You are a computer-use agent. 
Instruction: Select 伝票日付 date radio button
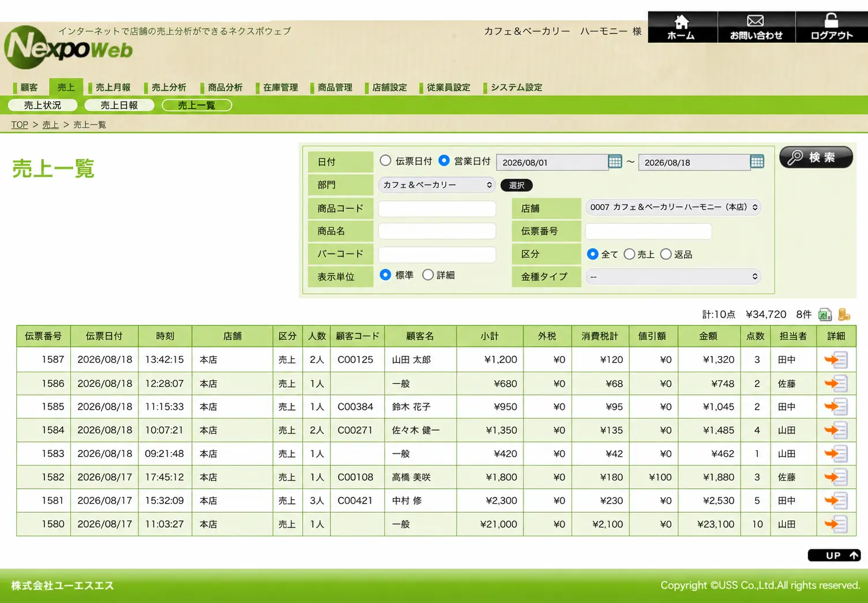385,160
